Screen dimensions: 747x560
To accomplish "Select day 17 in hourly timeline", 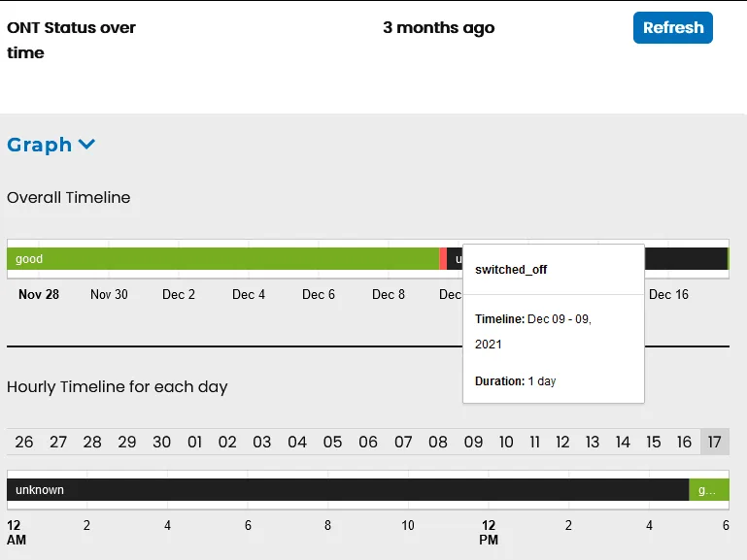I will pos(714,443).
